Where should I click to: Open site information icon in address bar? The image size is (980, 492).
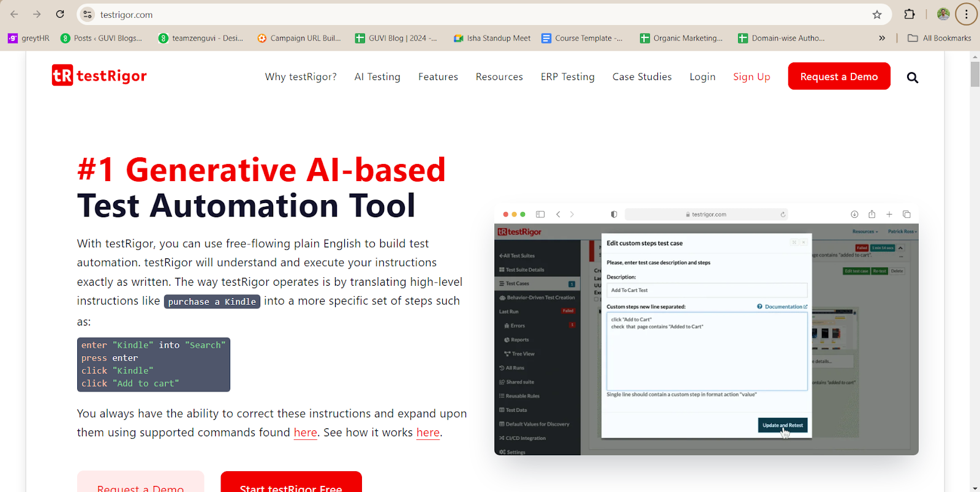pyautogui.click(x=88, y=14)
